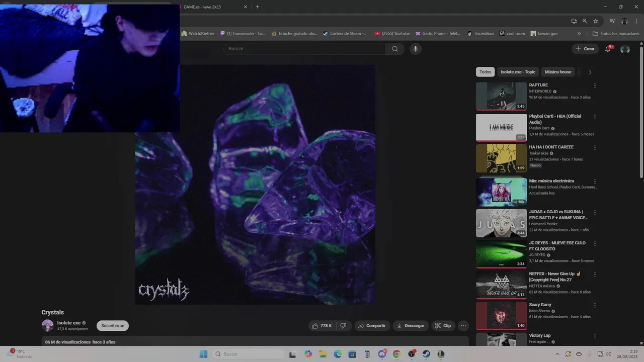Open Scary Garry video thumbnail
The width and height of the screenshot is (644, 362).
point(501,315)
